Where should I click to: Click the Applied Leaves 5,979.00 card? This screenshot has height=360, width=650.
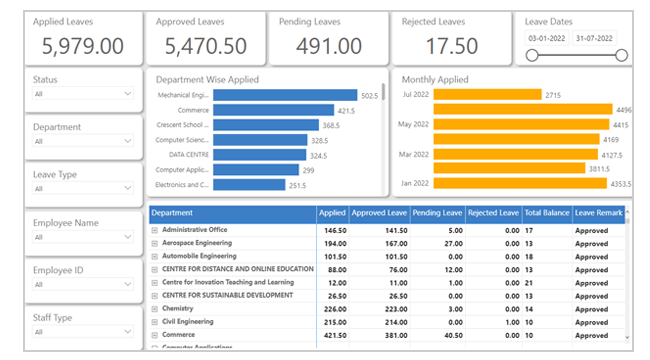click(x=83, y=38)
